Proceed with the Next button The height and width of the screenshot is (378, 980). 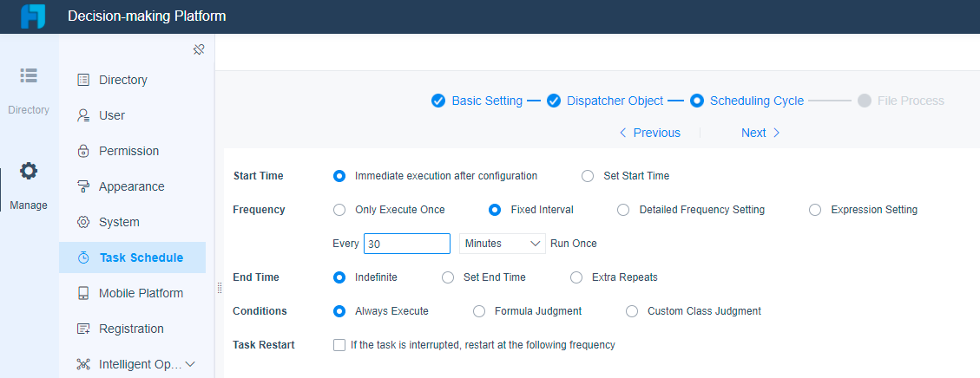pos(760,133)
